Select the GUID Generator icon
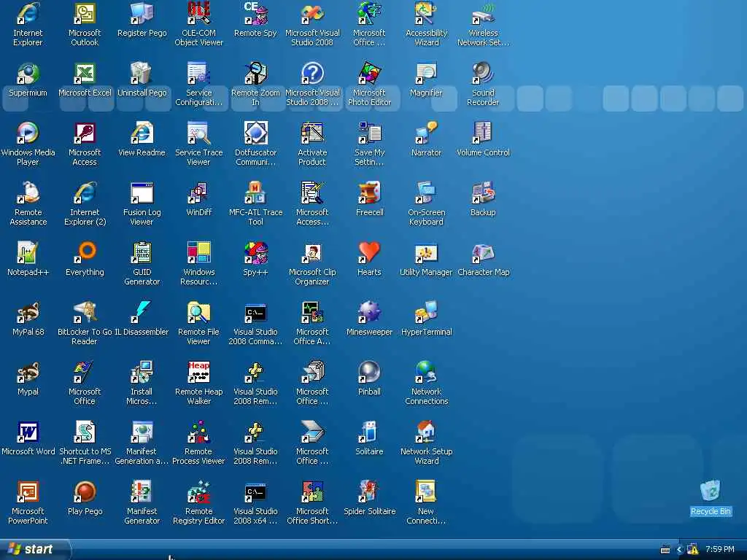Viewport: 747px width, 560px height. (142, 253)
